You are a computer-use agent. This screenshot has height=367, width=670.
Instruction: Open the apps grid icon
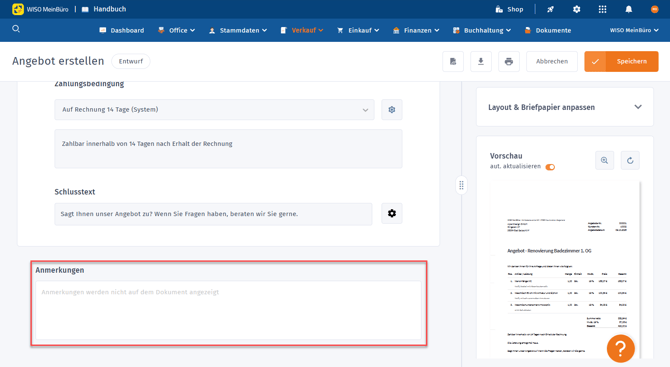(602, 9)
